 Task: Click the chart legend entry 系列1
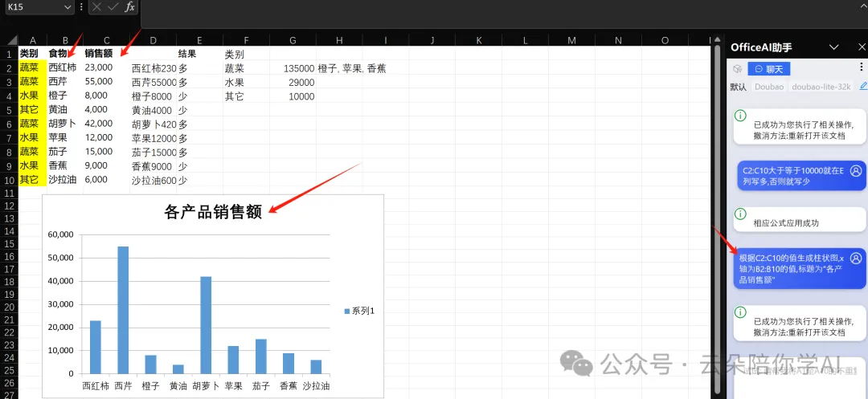pos(360,311)
